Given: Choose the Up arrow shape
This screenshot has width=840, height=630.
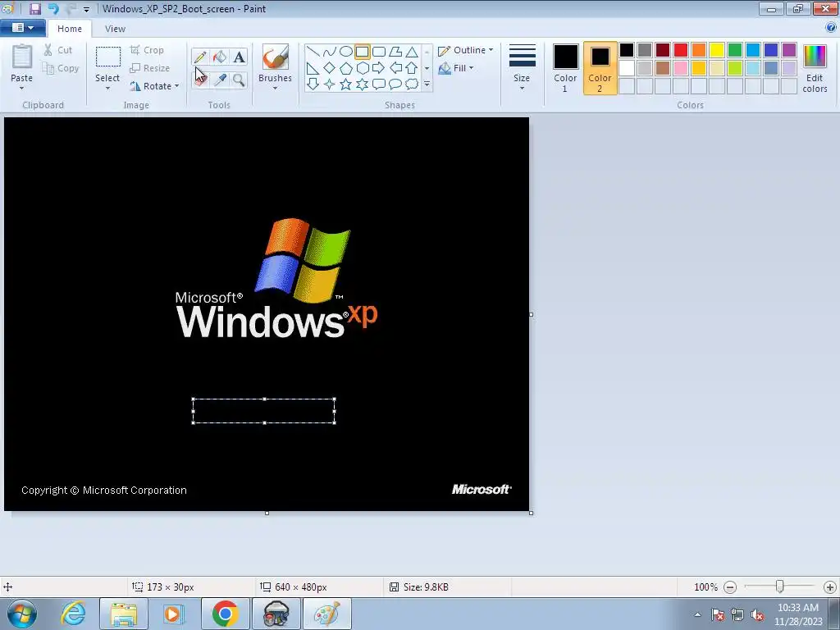Looking at the screenshot, I should coord(412,68).
